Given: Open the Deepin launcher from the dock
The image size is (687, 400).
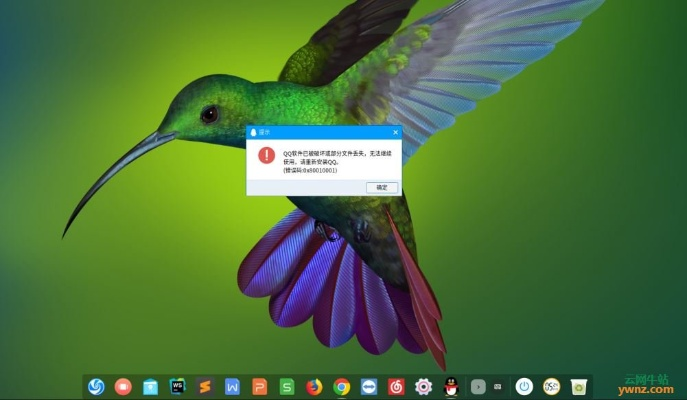Looking at the screenshot, I should pos(96,386).
